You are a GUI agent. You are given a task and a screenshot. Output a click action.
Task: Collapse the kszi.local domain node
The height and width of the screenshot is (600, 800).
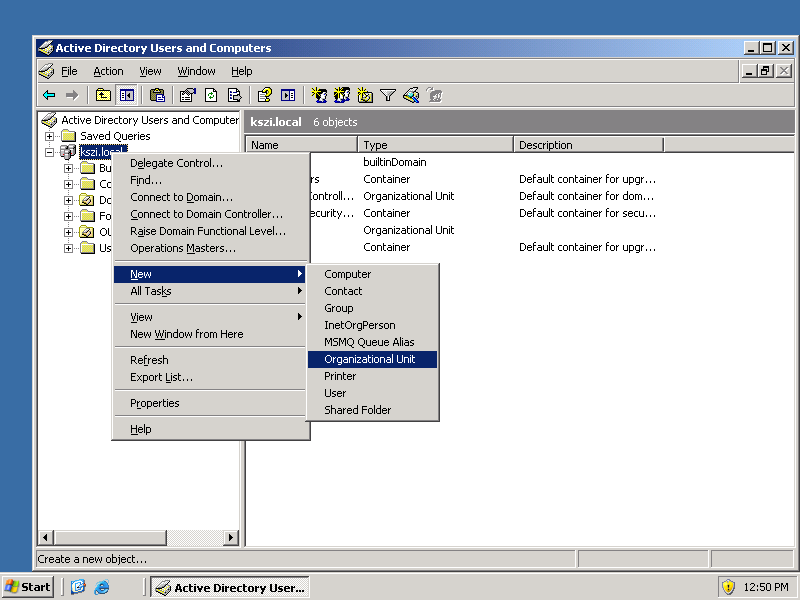pos(49,152)
